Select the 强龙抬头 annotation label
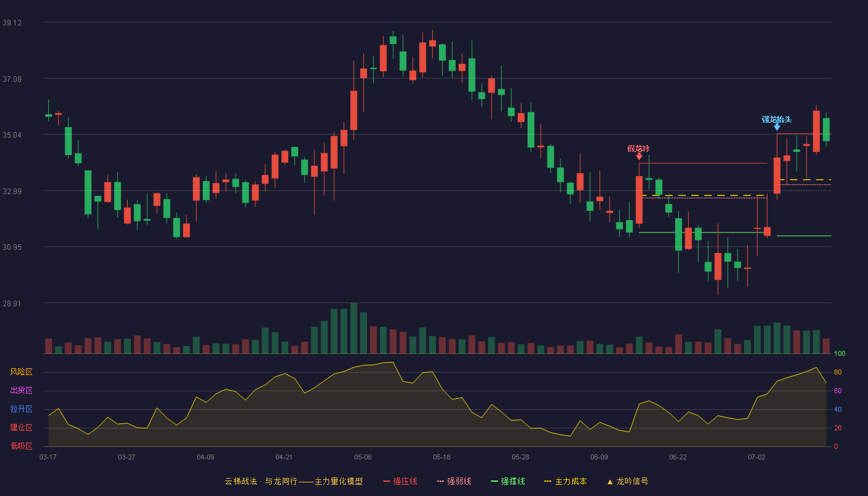Viewport: 868px width, 496px height. click(777, 119)
